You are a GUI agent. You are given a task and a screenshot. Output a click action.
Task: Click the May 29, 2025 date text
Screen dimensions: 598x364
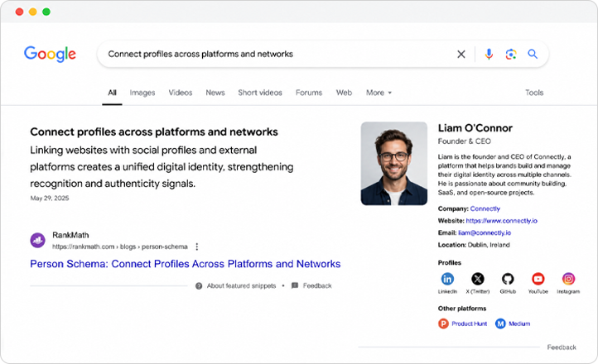point(50,198)
